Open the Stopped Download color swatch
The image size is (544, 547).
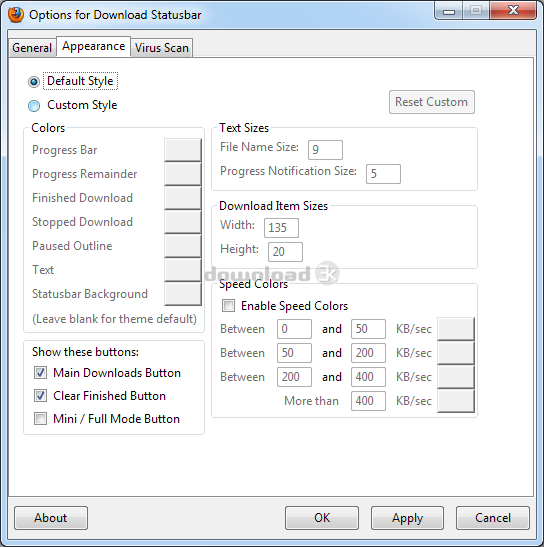point(183,222)
